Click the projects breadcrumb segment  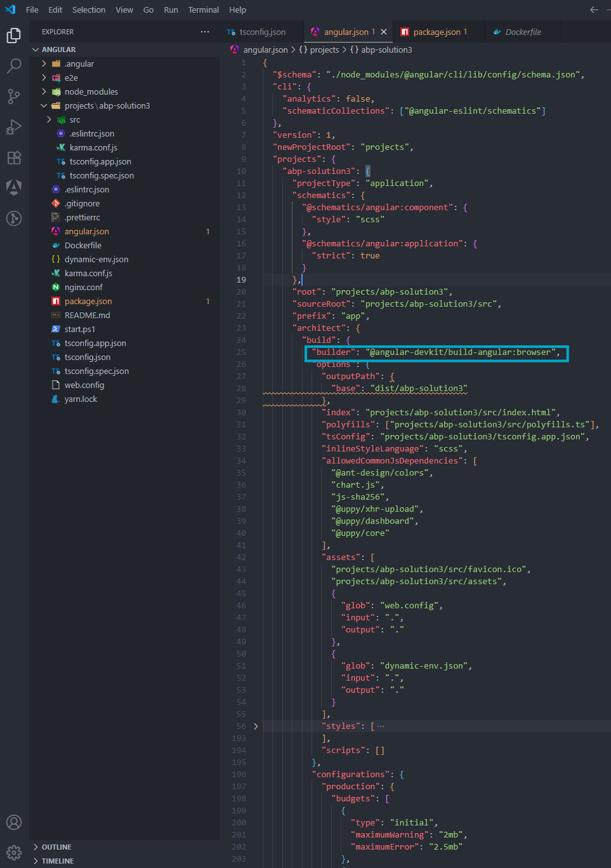point(324,50)
